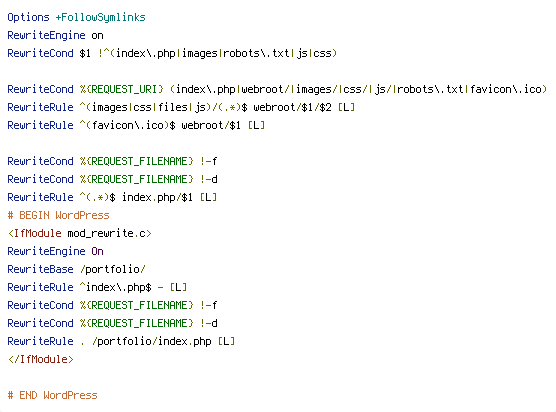
Task: Click the index.php/$1 rewrite target
Action: [x=157, y=197]
